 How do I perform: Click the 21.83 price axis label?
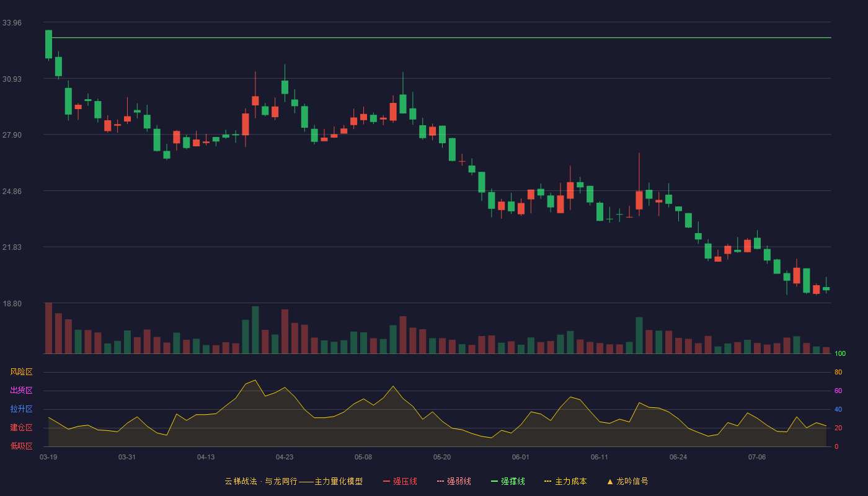click(12, 247)
